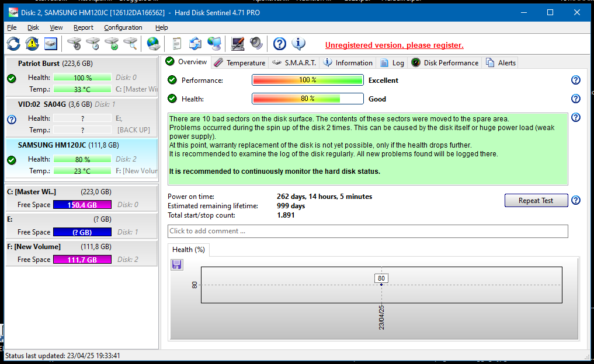Open the Disk menu
The image size is (594, 364).
tap(33, 27)
